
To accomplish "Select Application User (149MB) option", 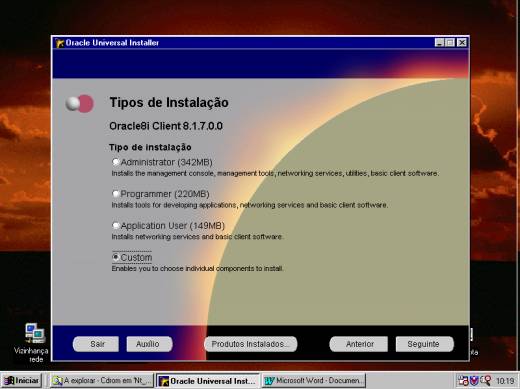I will click(116, 226).
